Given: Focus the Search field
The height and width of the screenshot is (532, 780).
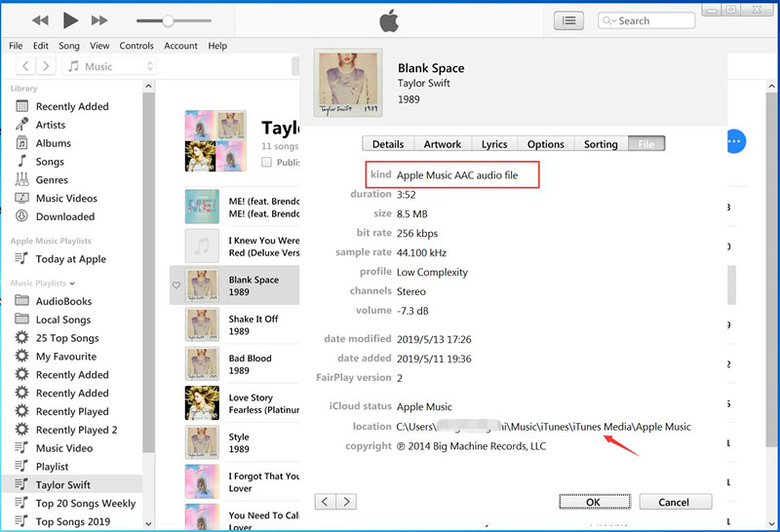Looking at the screenshot, I should coord(646,20).
